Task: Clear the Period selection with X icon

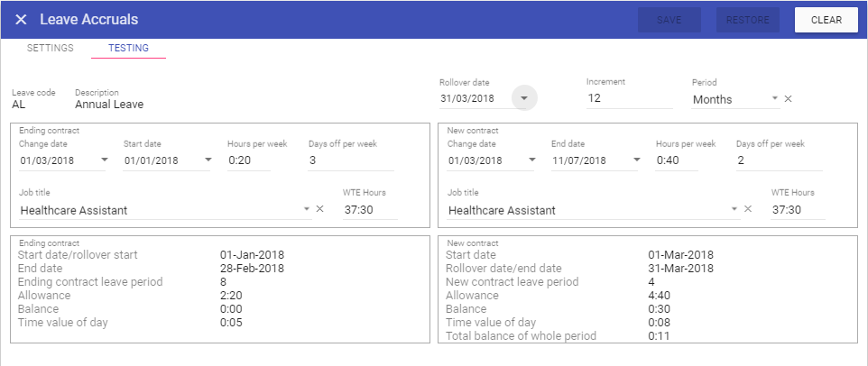Action: pyautogui.click(x=788, y=99)
